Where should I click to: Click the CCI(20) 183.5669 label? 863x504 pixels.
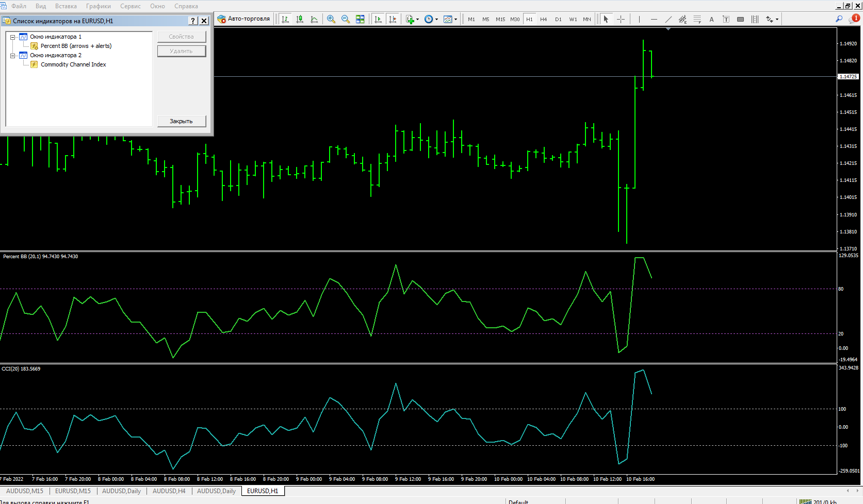click(x=21, y=369)
